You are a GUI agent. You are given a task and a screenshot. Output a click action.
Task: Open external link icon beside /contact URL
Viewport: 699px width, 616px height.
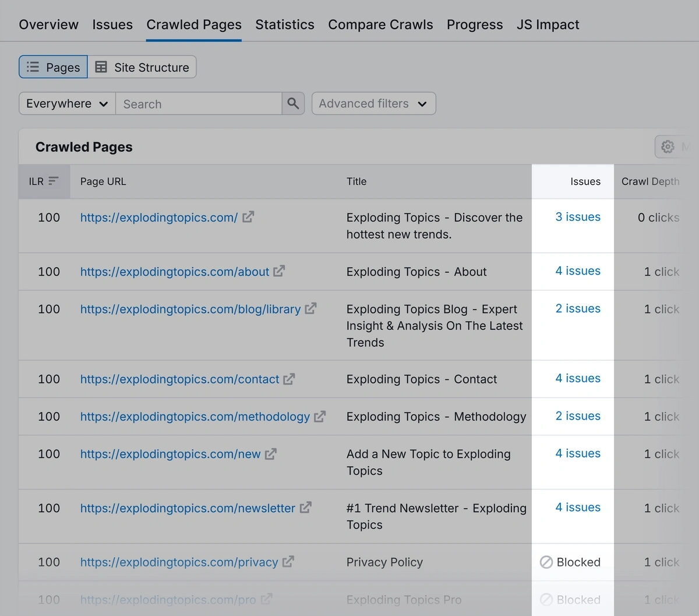coord(289,379)
